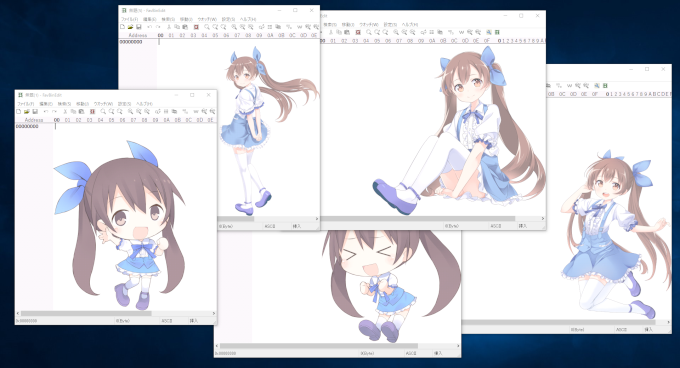Click W icon in top-middle window toolbar

[299, 27]
